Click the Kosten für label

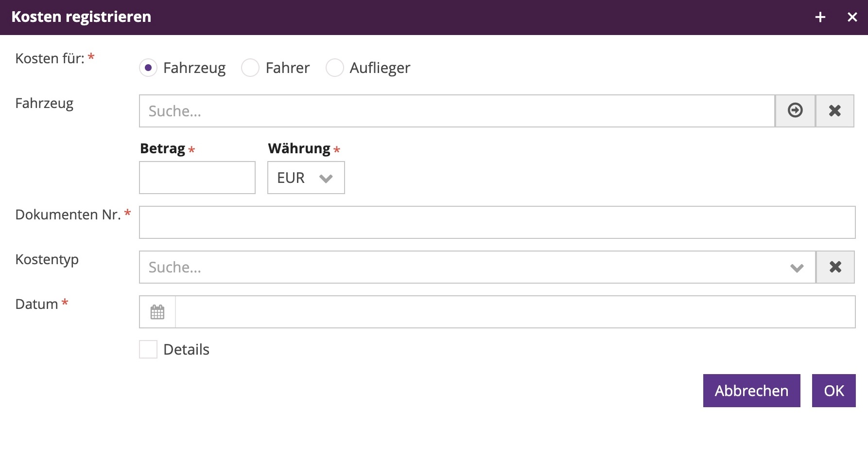coord(50,58)
